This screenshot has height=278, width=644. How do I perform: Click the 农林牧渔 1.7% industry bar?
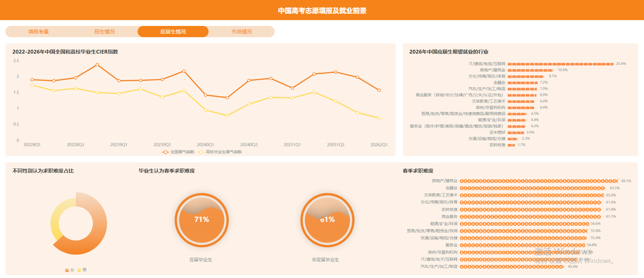tap(511, 145)
